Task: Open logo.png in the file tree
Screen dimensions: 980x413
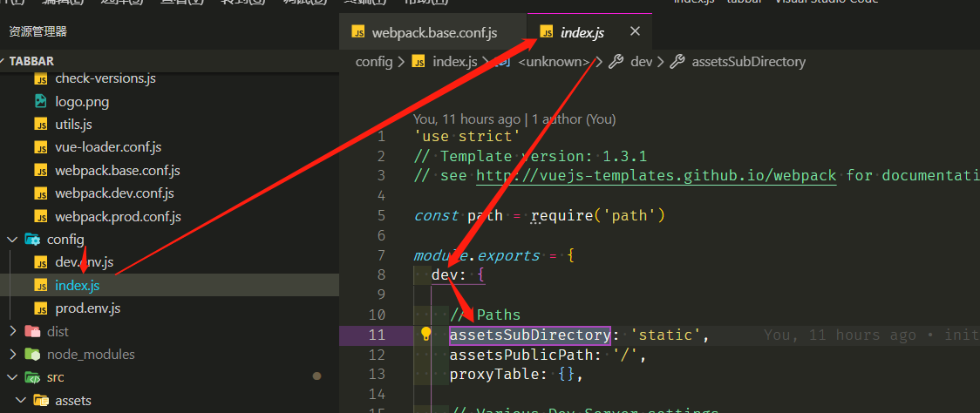Action: point(82,101)
